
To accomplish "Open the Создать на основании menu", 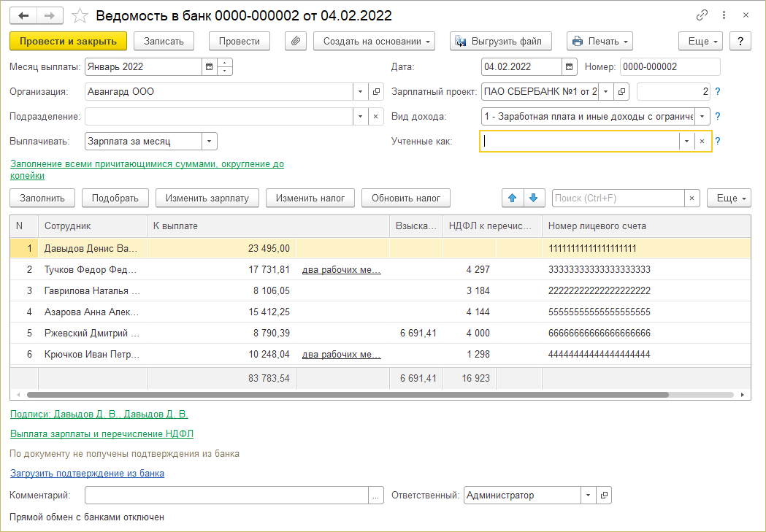I will click(x=374, y=42).
